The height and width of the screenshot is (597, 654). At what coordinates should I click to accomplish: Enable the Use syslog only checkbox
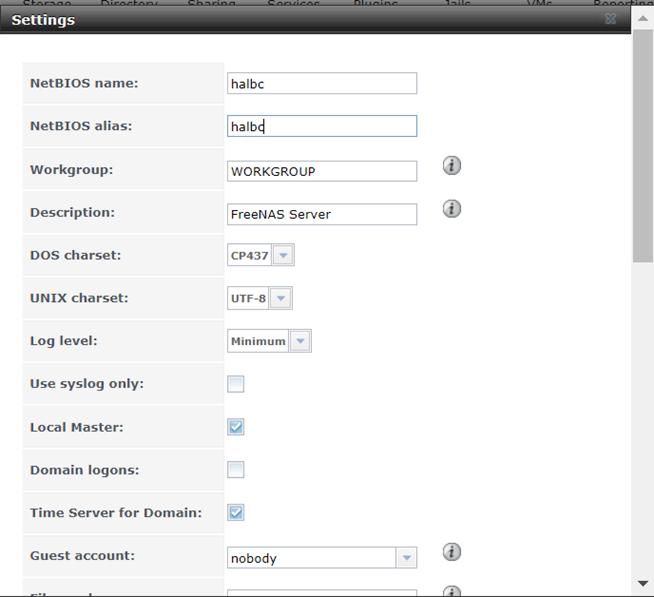click(236, 384)
